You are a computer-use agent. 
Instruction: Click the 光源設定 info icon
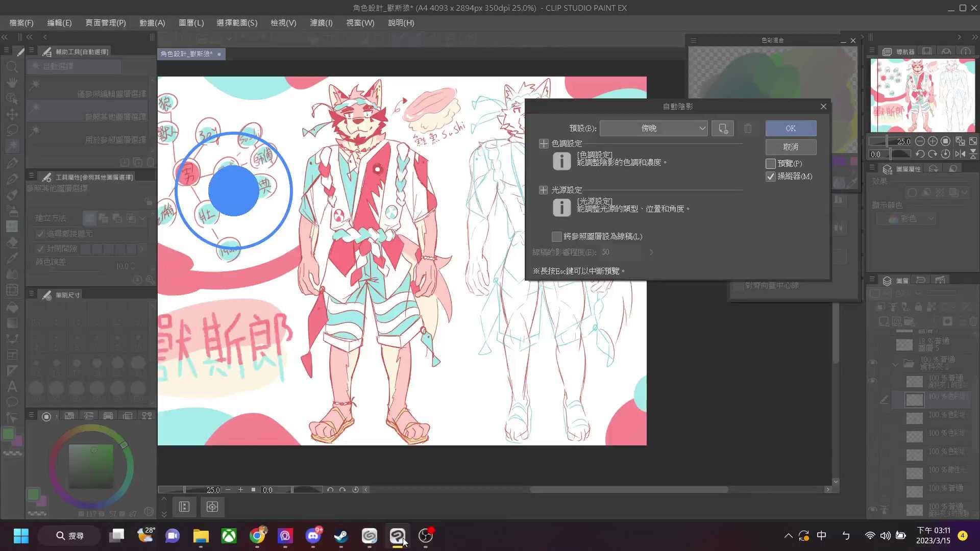tap(561, 208)
